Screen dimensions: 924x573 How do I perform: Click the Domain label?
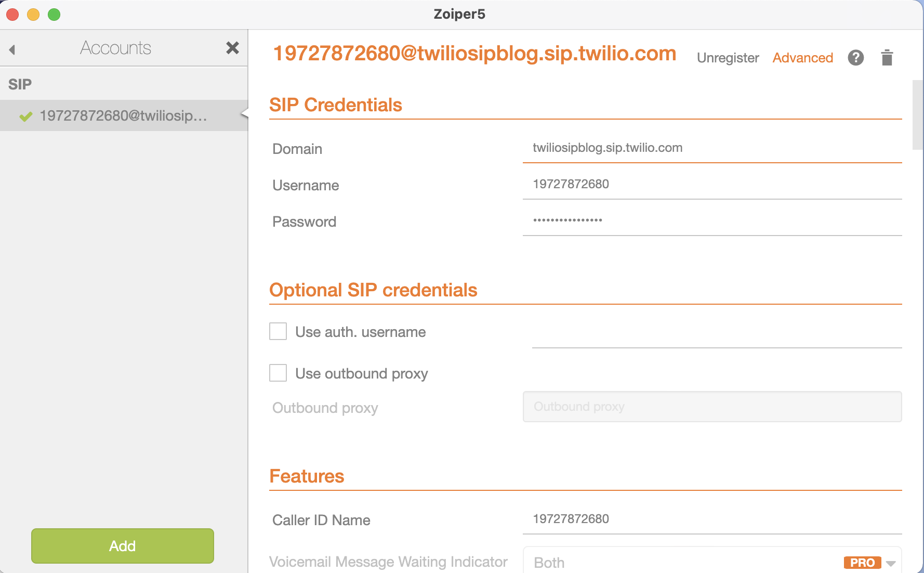(297, 149)
